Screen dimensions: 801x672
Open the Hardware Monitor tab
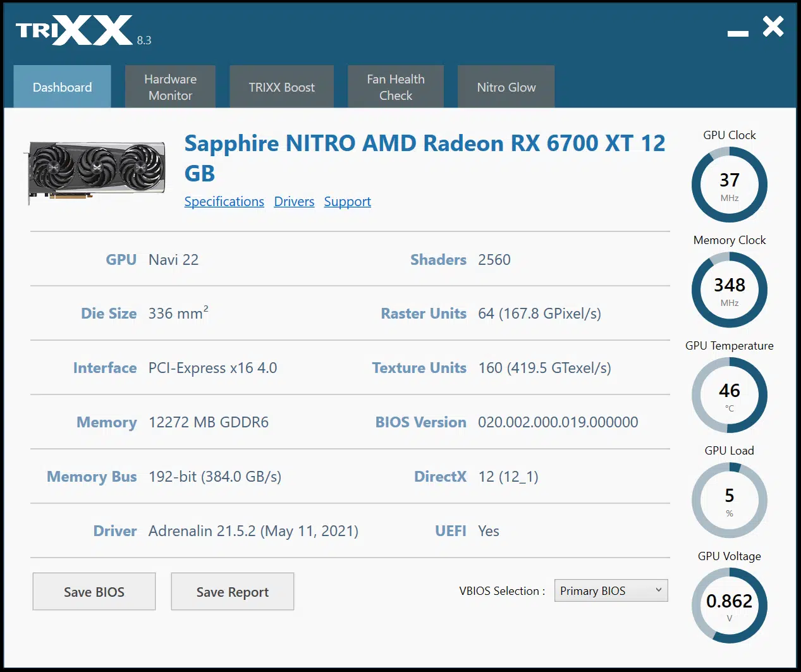pos(170,87)
